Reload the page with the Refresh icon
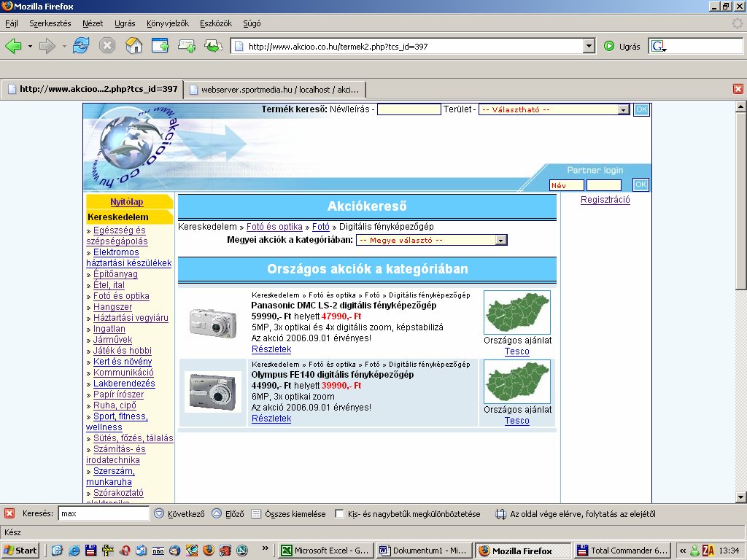The width and height of the screenshot is (747, 560). [x=80, y=46]
